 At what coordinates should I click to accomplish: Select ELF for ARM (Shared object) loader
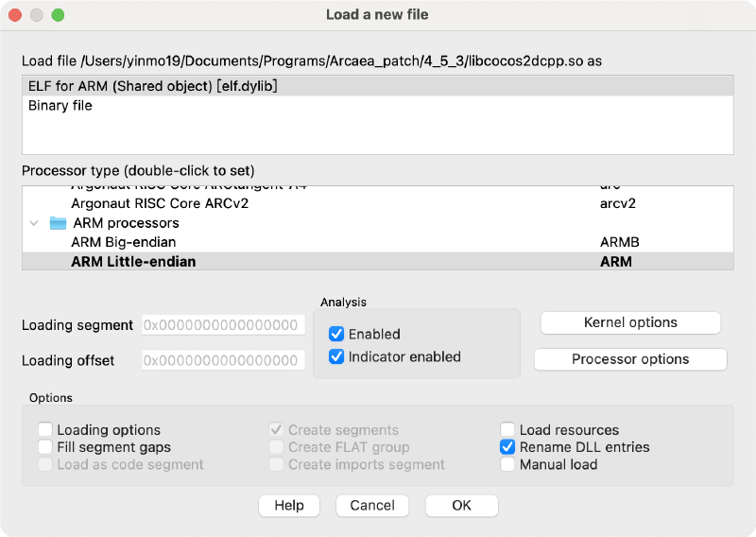(152, 86)
